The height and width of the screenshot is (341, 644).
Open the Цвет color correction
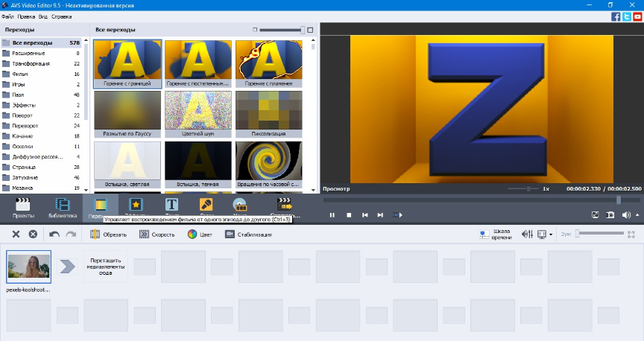(x=200, y=235)
